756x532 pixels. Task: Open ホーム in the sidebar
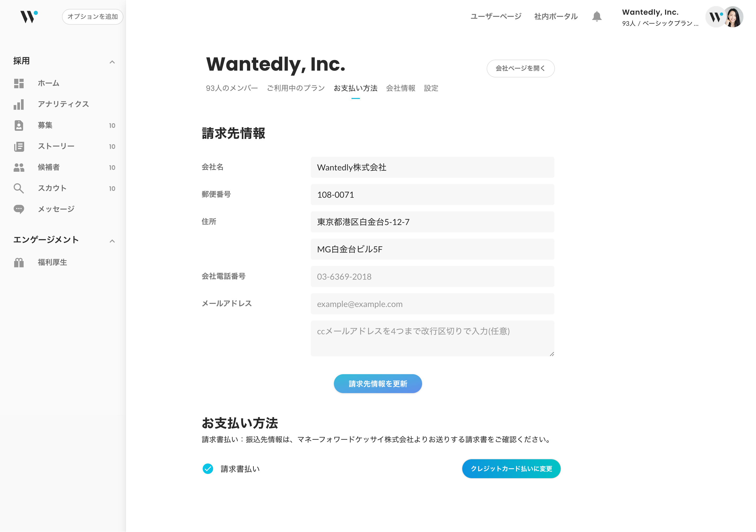click(48, 83)
